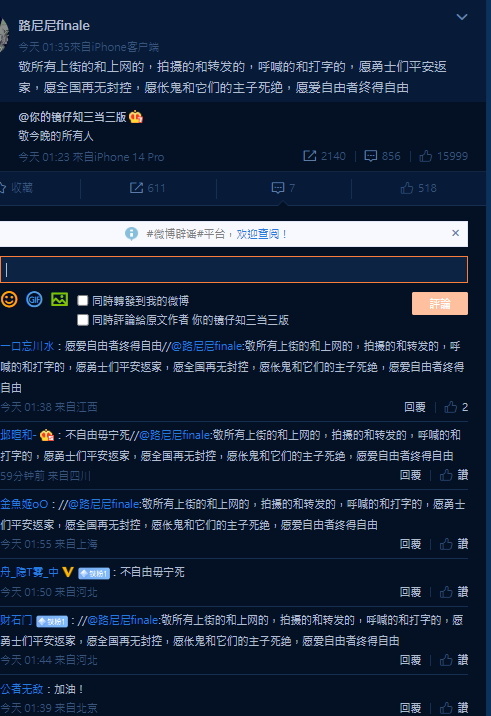
Task: Click the orange 評論 submit button
Action: pos(439,303)
